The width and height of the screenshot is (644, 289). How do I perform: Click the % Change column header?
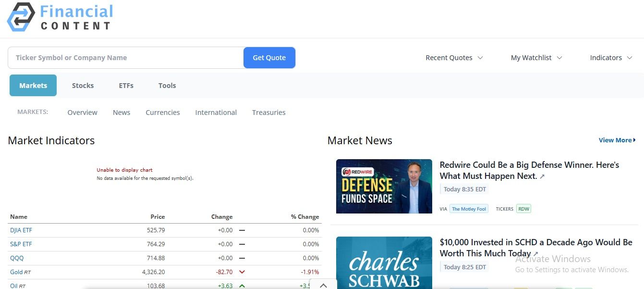[x=305, y=217]
